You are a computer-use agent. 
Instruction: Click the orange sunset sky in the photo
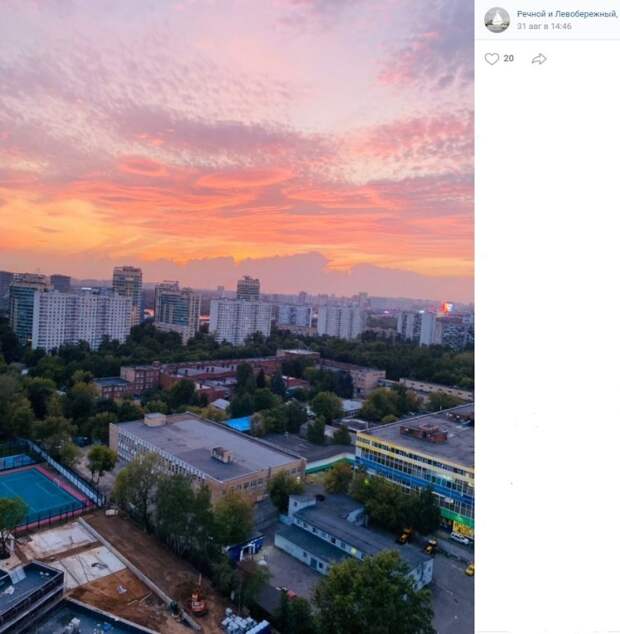coord(237,218)
